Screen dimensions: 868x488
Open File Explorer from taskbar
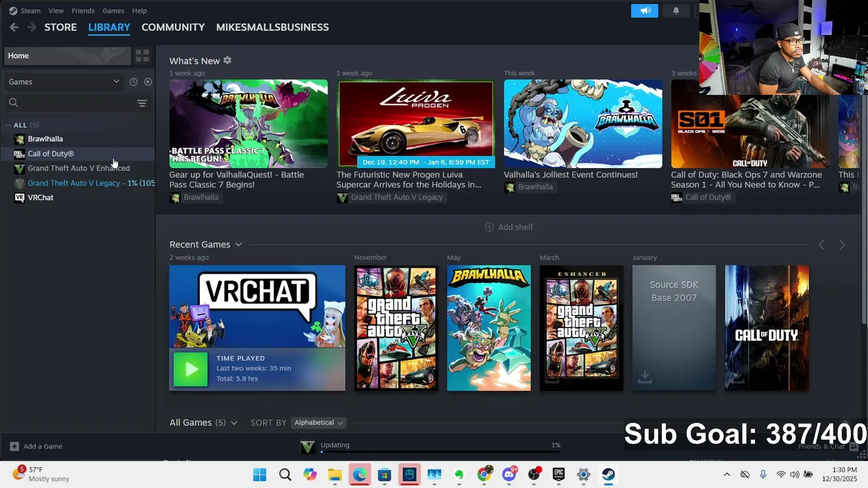pyautogui.click(x=334, y=474)
